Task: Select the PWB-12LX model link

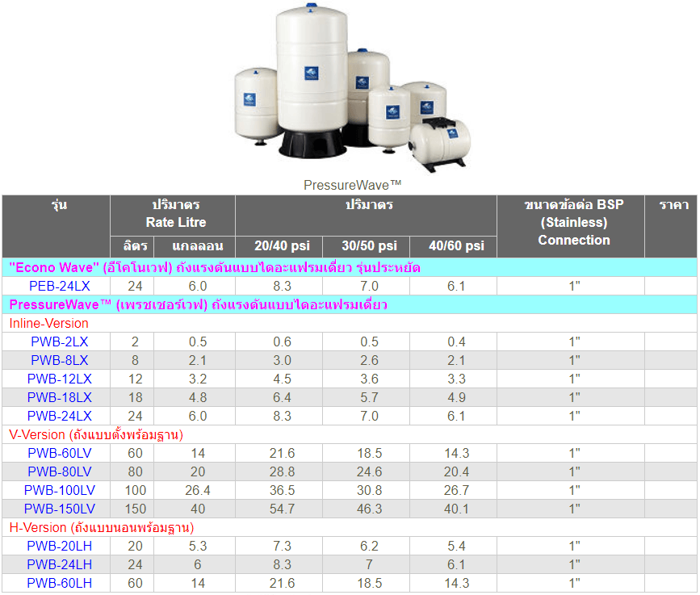Action: (59, 379)
